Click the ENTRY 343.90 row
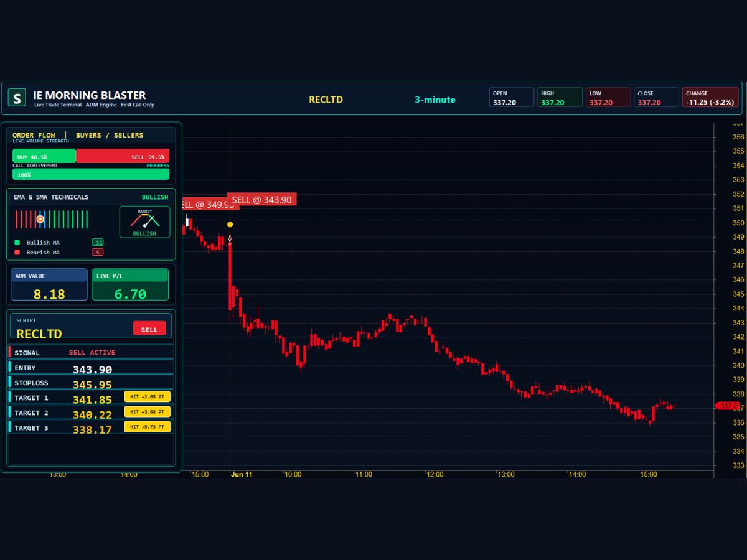This screenshot has width=747, height=560. pos(91,368)
